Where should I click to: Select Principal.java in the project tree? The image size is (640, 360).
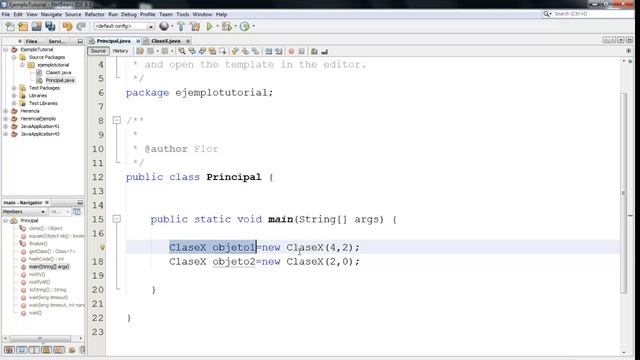point(60,80)
